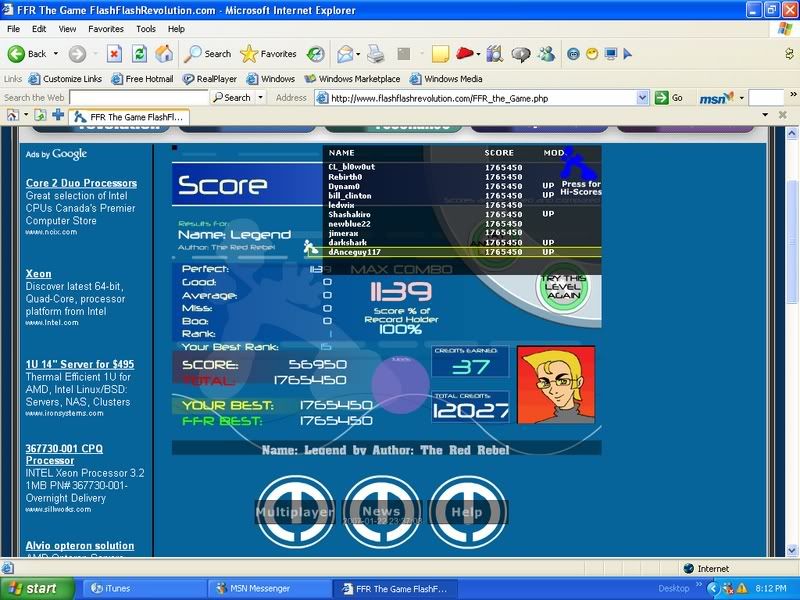Click the Print icon in toolbar

click(x=376, y=54)
